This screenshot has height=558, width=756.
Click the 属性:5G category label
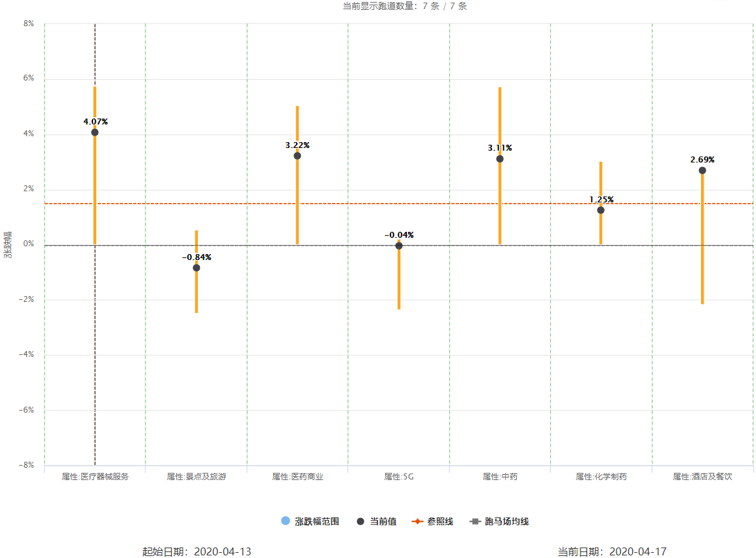(x=399, y=477)
